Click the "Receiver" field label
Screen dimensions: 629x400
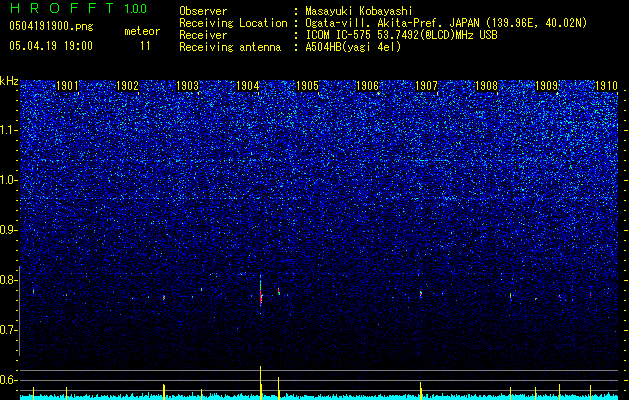[x=203, y=35]
